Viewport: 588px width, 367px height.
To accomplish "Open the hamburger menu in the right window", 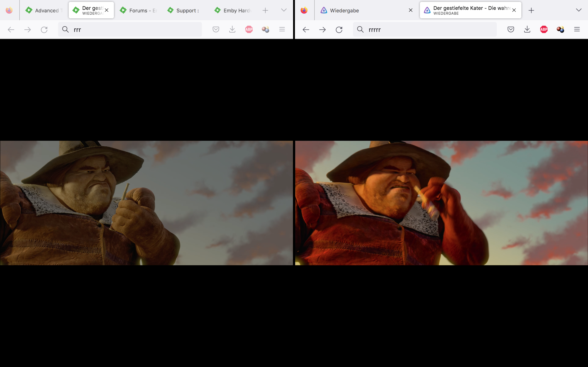I will click(x=577, y=29).
